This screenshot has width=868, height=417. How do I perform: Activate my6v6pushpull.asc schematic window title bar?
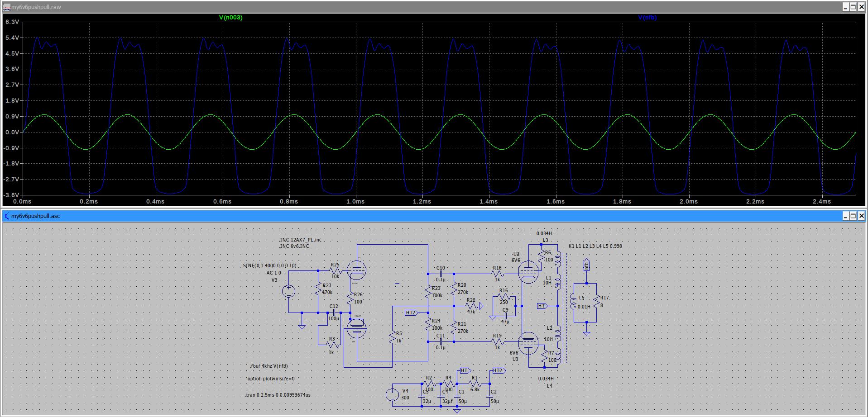coord(434,216)
